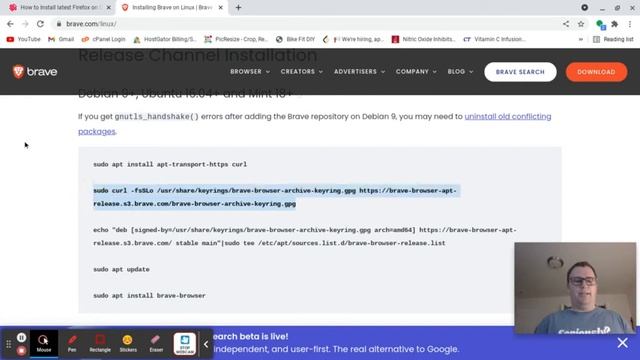Open the Chrome three-dot menu
This screenshot has width=640, height=360.
[630, 24]
